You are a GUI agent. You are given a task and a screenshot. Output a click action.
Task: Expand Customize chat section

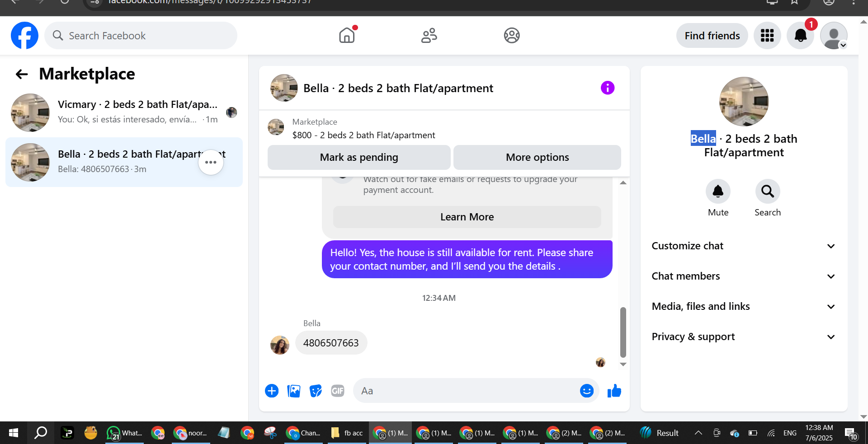[744, 246]
